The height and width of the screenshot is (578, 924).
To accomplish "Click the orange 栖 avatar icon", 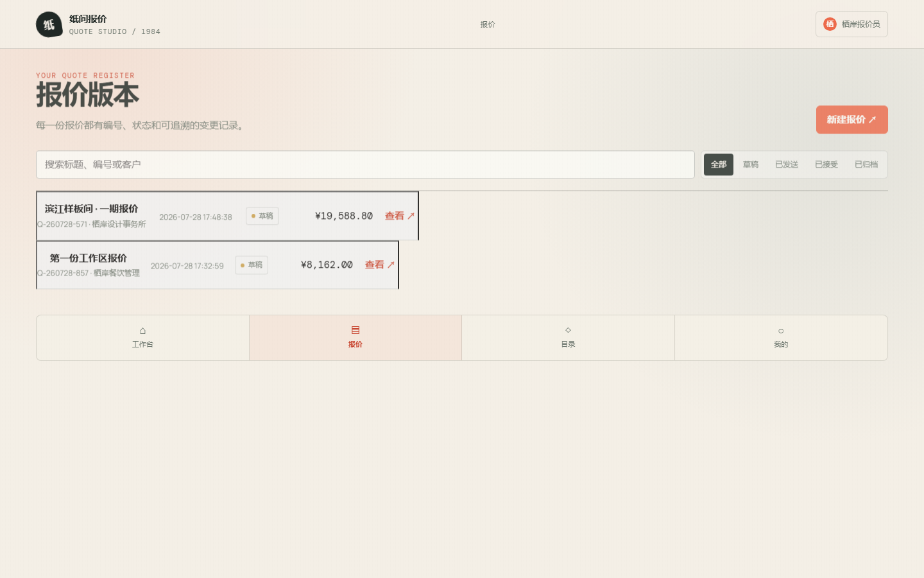I will coord(830,24).
